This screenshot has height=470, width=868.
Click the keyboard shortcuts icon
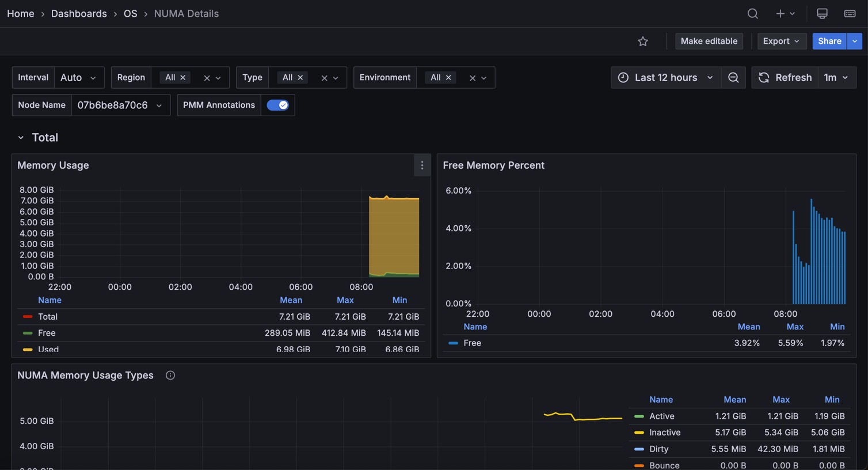coord(850,13)
